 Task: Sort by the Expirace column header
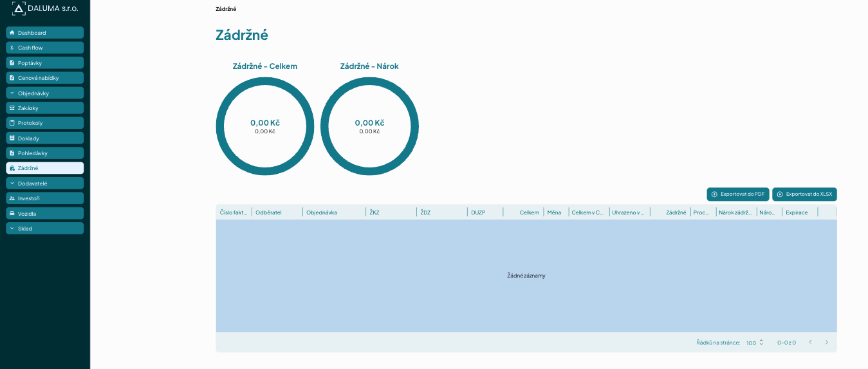point(800,213)
